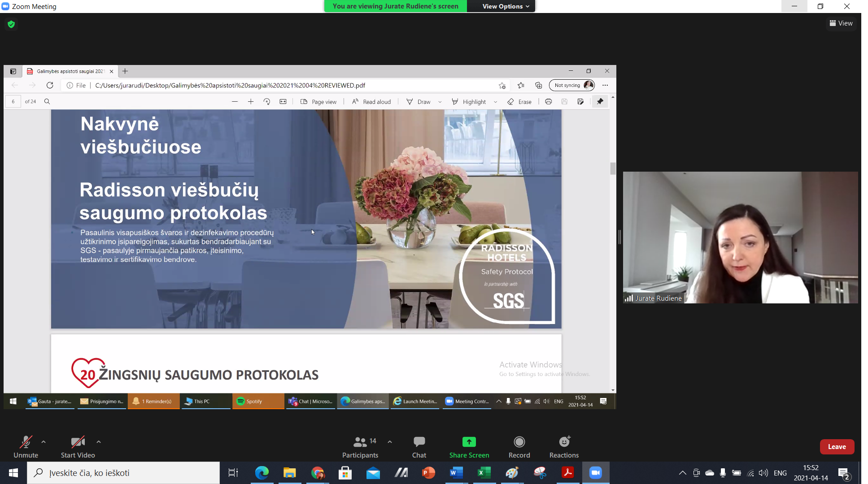Close the Galimybes apsistoti saugiai tab
868x484 pixels.
[112, 71]
